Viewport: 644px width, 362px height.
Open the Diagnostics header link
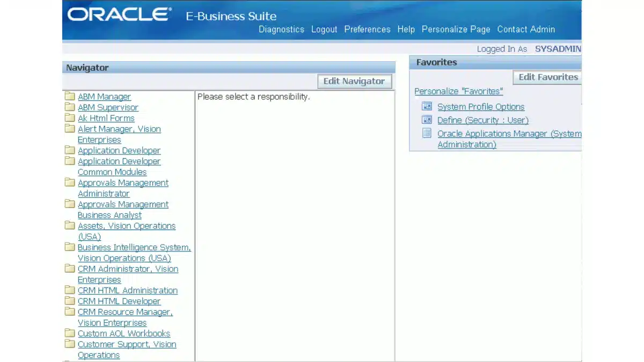281,29
